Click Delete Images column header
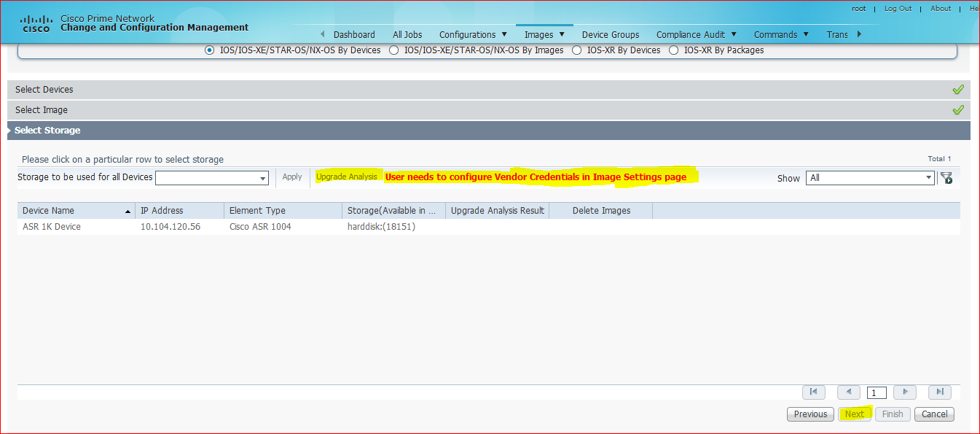 click(x=601, y=211)
